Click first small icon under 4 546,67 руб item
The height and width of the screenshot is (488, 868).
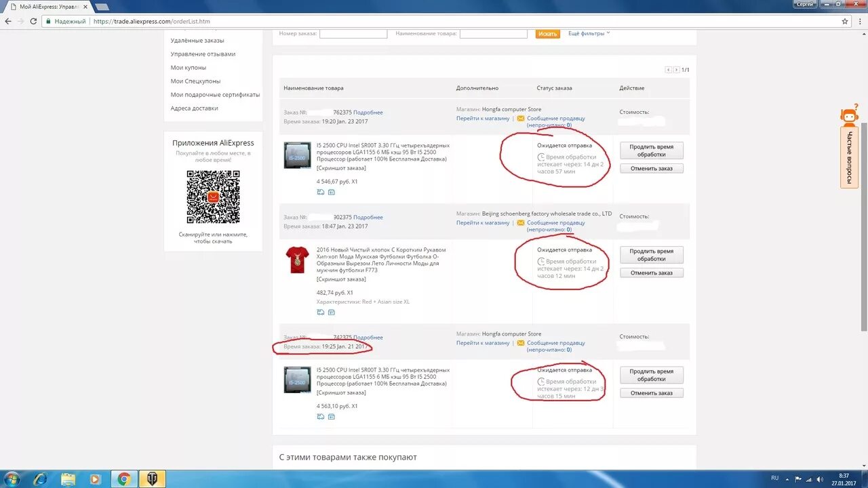320,192
